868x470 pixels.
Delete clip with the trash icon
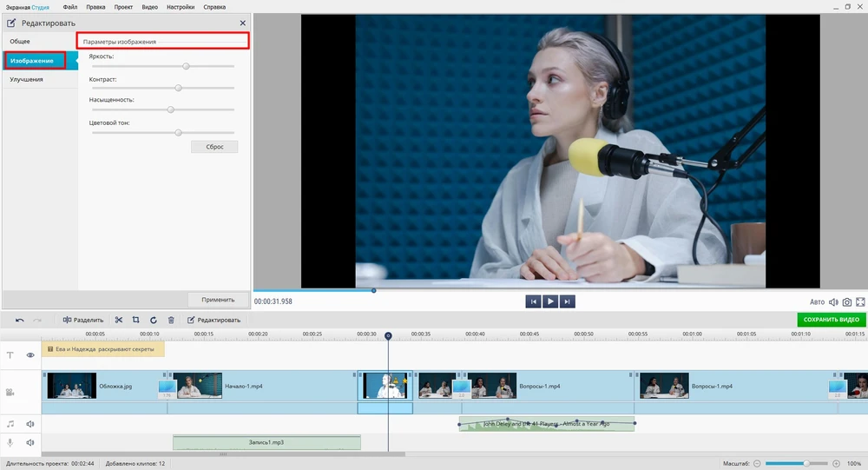coord(171,320)
